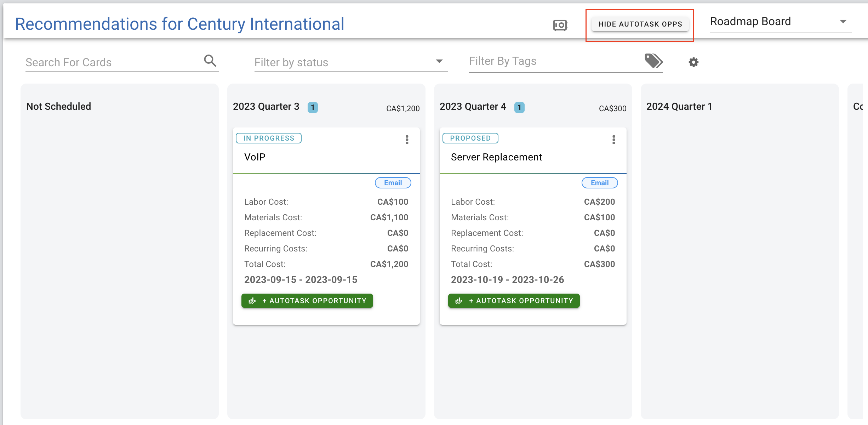Click the budget money icon in header
The image size is (868, 425).
(x=560, y=25)
